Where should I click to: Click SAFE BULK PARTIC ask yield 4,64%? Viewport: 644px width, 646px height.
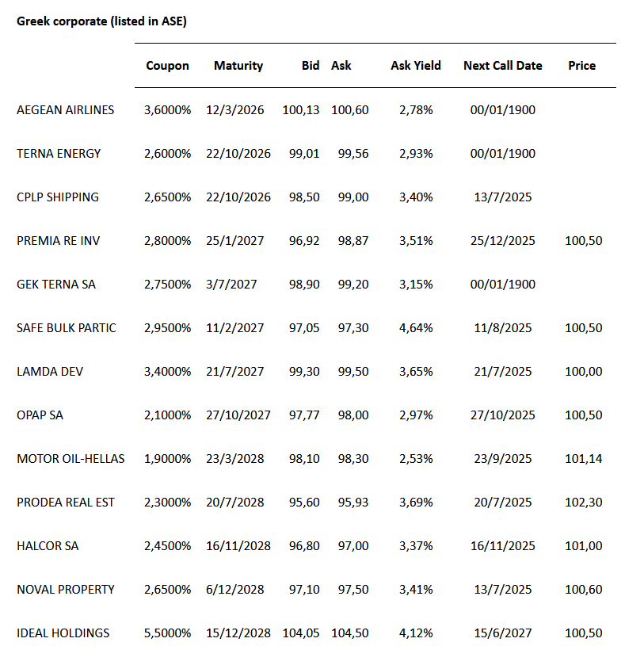(x=417, y=328)
